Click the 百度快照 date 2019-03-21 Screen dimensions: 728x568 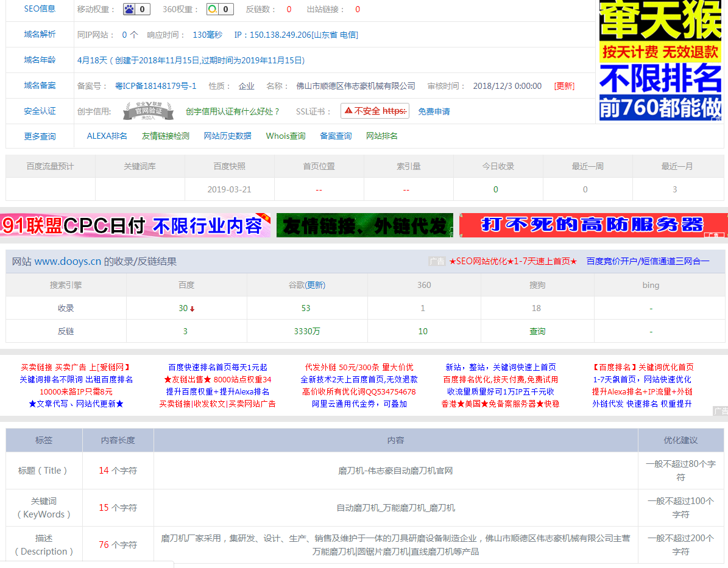point(229,189)
